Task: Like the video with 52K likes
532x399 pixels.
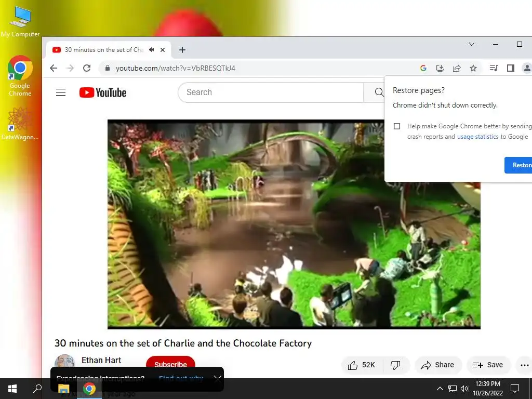Action: coord(362,365)
